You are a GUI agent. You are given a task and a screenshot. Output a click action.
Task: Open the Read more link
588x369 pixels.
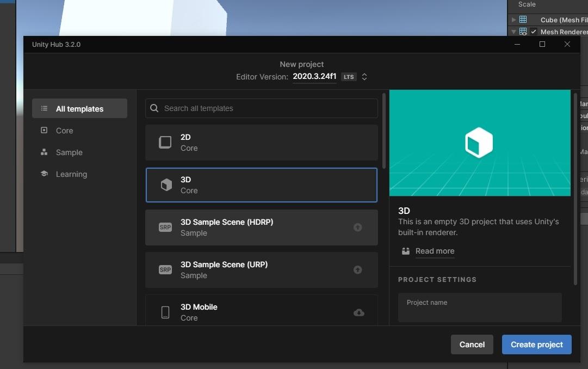tap(435, 251)
